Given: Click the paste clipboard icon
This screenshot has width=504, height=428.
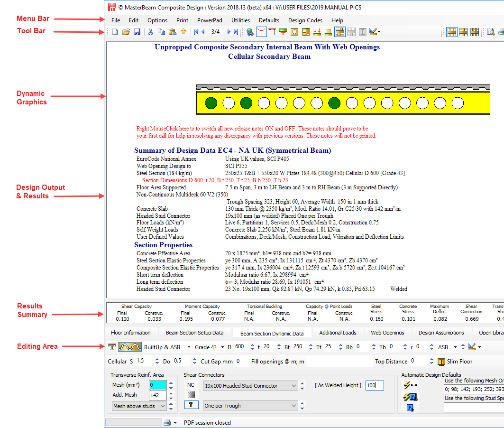Looking at the screenshot, I should 173,32.
